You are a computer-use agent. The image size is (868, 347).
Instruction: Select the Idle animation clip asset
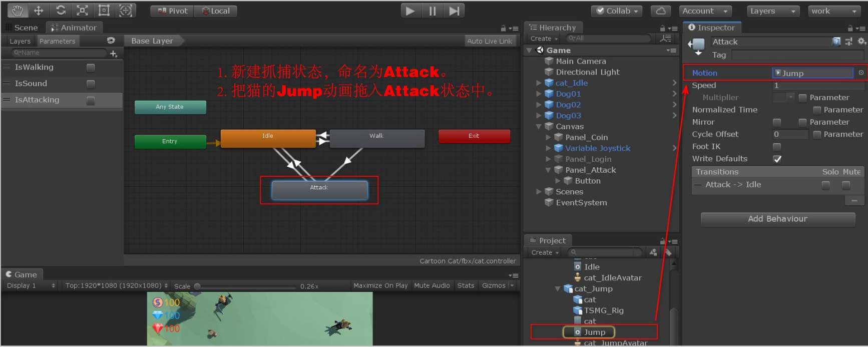(587, 267)
